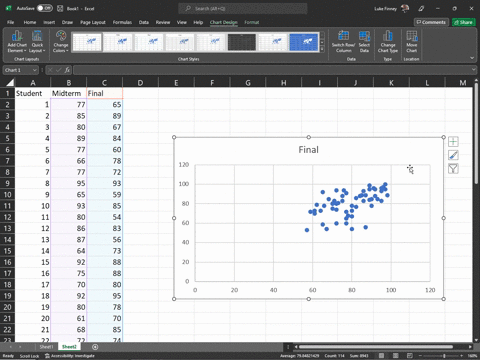Image resolution: width=480 pixels, height=360 pixels.
Task: Click the Select All corner triangle
Action: (x=10, y=82)
